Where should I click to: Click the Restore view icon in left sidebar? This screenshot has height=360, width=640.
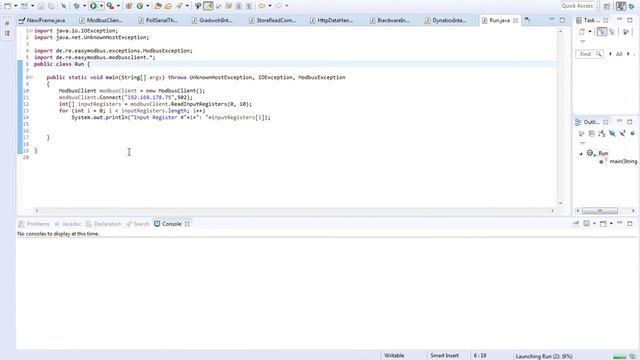click(x=7, y=23)
